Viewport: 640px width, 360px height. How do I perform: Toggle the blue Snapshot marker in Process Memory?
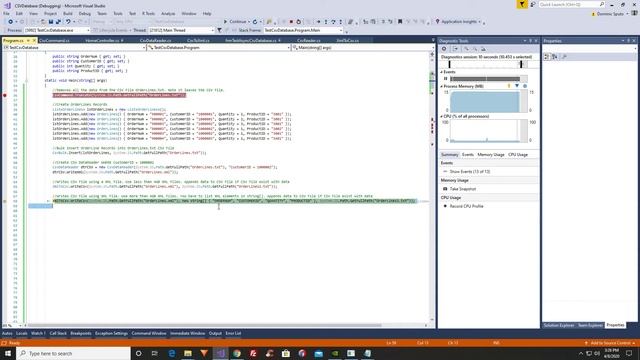click(x=517, y=86)
